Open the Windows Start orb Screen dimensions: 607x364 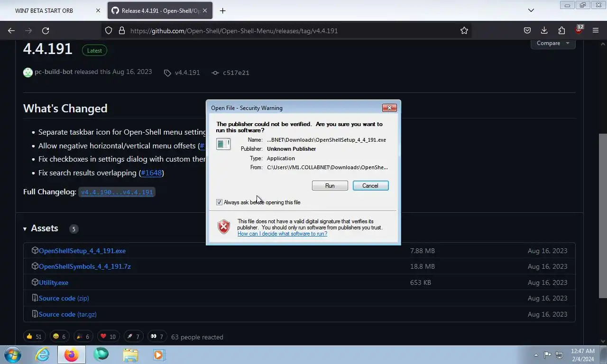click(12, 355)
